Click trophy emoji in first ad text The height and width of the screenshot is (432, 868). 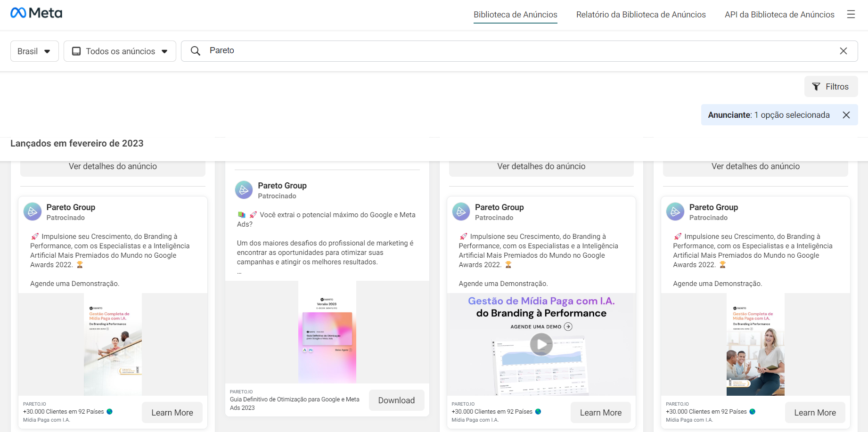[80, 265]
